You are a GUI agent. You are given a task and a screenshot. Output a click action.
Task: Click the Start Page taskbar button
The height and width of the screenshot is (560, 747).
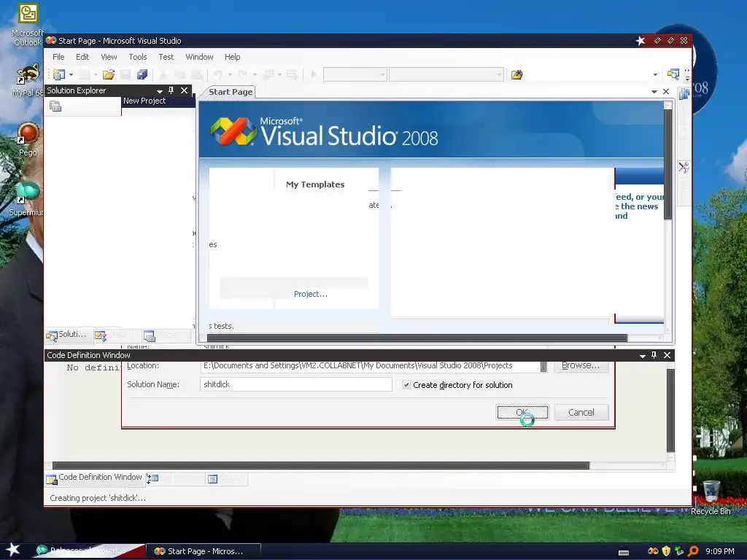pyautogui.click(x=203, y=551)
